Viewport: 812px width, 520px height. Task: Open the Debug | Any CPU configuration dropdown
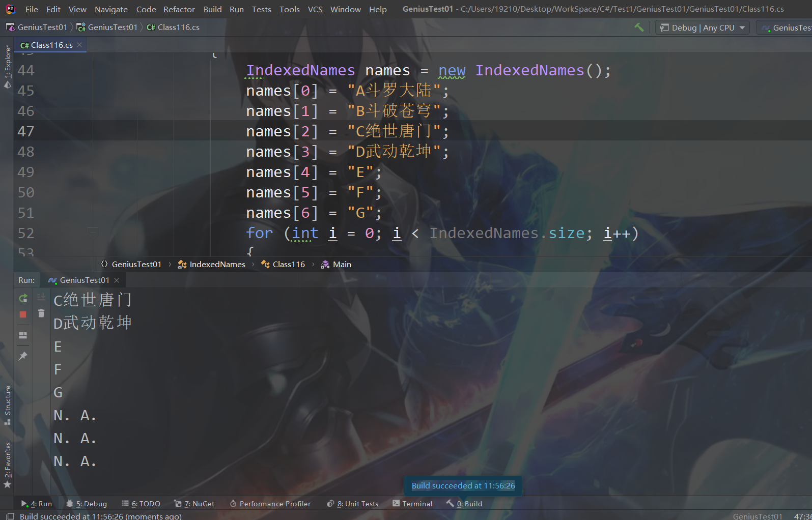tap(703, 27)
